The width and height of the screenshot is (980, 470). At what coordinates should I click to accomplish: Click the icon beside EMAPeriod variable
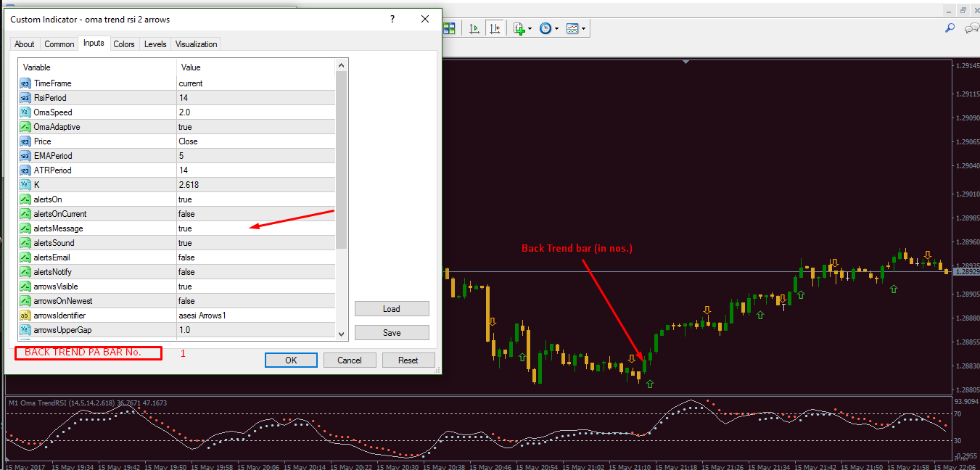(x=25, y=156)
